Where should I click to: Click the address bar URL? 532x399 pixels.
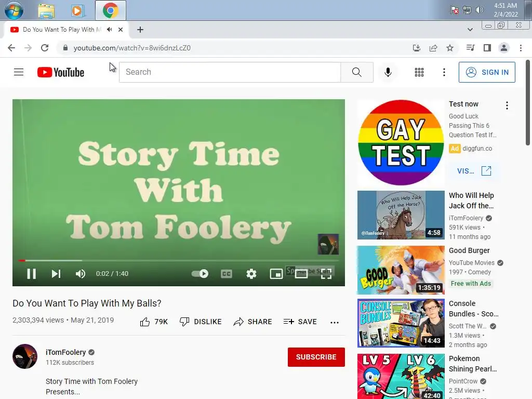(x=132, y=48)
